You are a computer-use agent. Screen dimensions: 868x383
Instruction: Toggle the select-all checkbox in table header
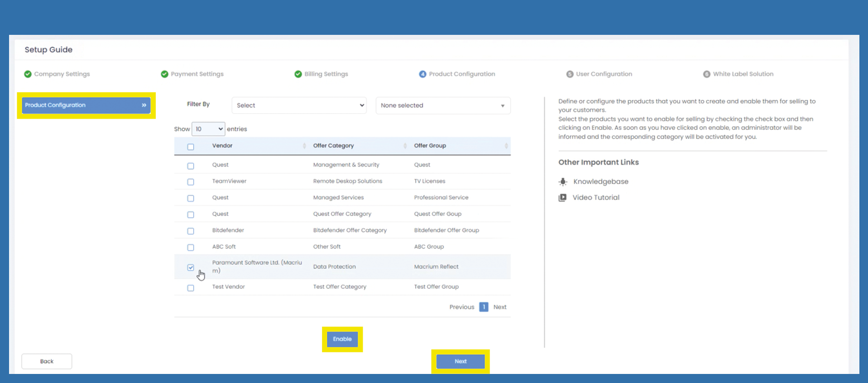(191, 147)
